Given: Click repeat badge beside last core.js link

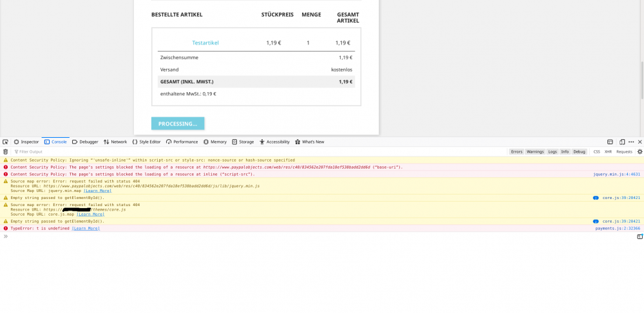Looking at the screenshot, I should 596,222.
